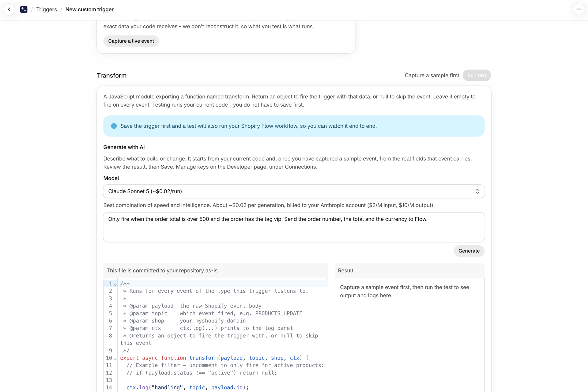Click the 'Capture a sample first' text
Screen dimensions: 588x392
click(432, 75)
